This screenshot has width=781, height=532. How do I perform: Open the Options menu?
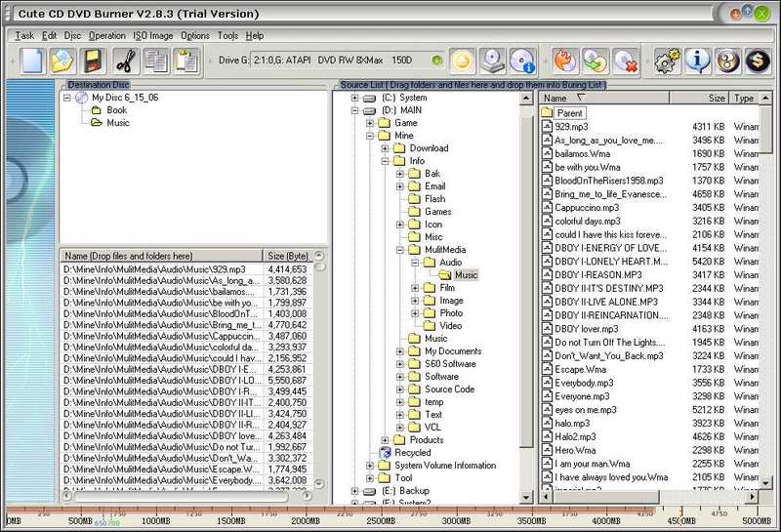(194, 36)
